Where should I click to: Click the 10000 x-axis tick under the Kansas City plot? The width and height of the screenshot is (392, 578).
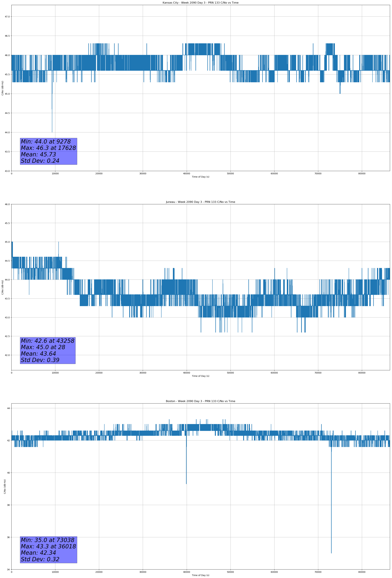pyautogui.click(x=55, y=174)
